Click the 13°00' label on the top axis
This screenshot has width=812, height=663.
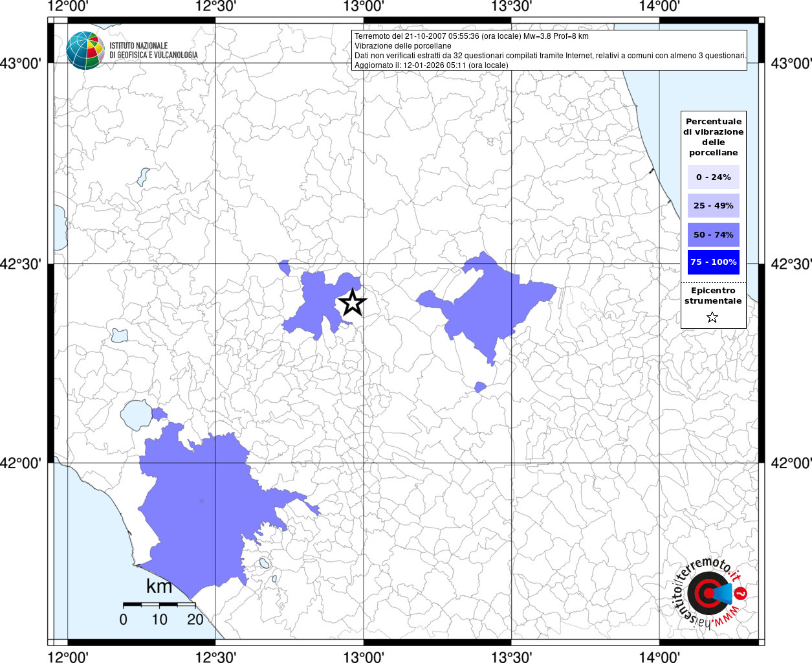364,6
